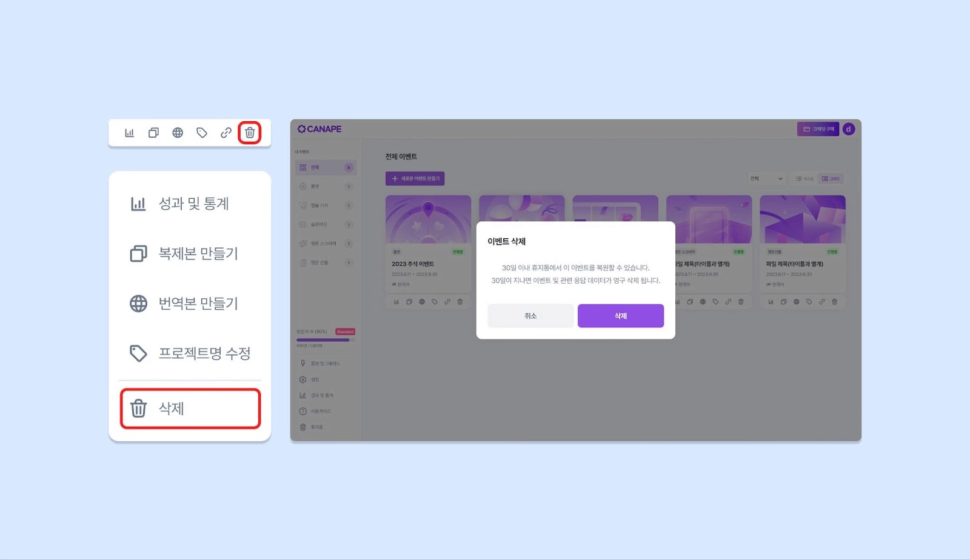Open the 전체 filter dropdown
The width and height of the screenshot is (970, 560).
pyautogui.click(x=767, y=178)
